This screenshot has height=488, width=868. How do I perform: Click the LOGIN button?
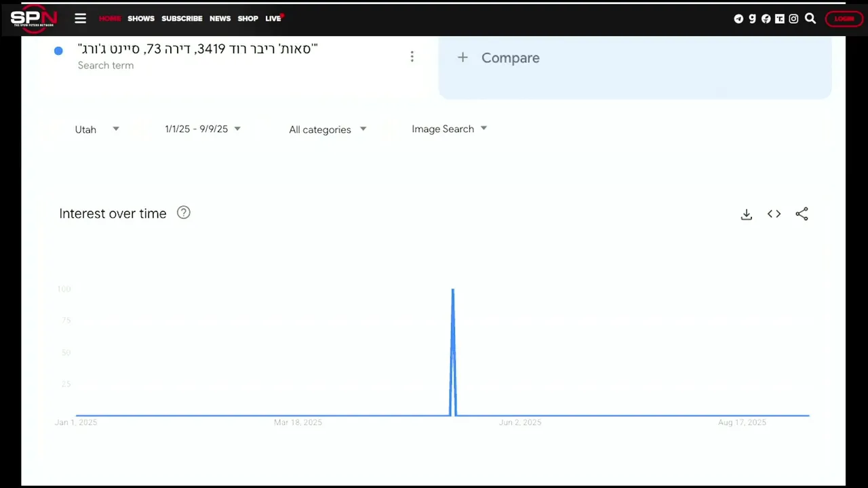[x=844, y=19]
